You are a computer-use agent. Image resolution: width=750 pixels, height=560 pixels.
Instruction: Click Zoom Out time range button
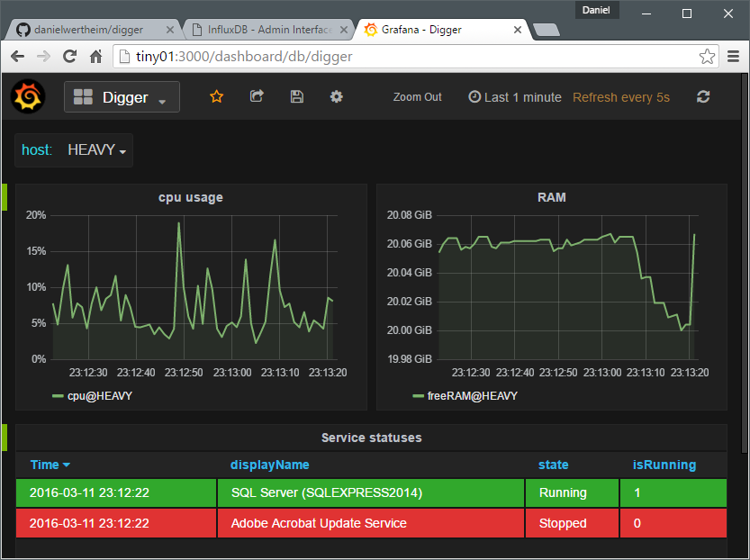click(x=417, y=97)
